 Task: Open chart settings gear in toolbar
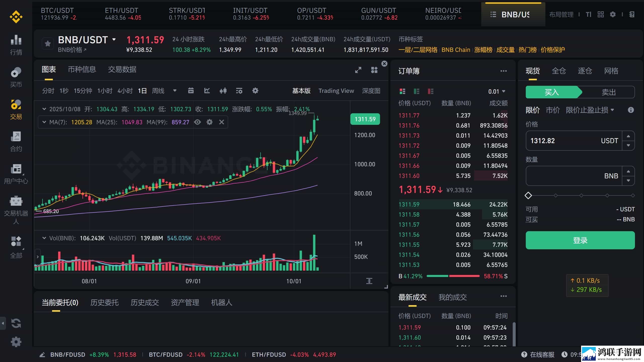click(x=255, y=91)
